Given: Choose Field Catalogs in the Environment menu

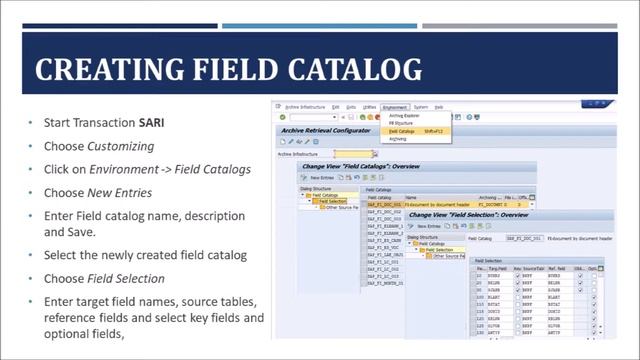Looking at the screenshot, I should 416,131.
